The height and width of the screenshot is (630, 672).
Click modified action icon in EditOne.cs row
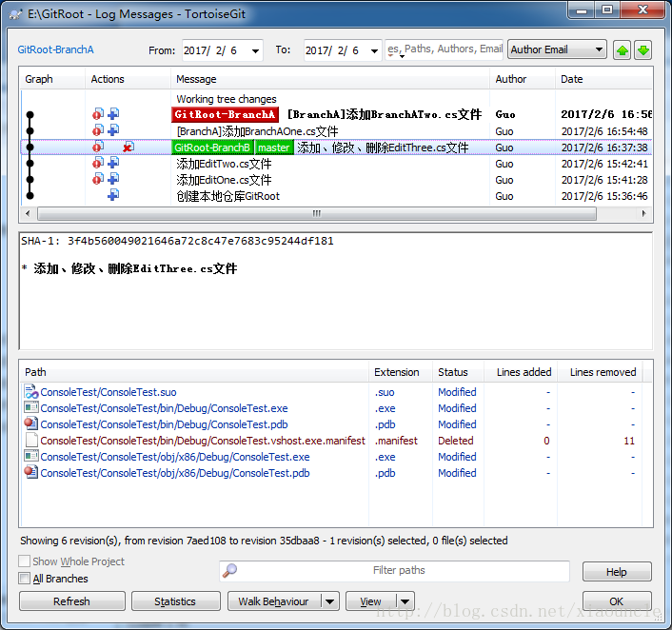tap(98, 179)
